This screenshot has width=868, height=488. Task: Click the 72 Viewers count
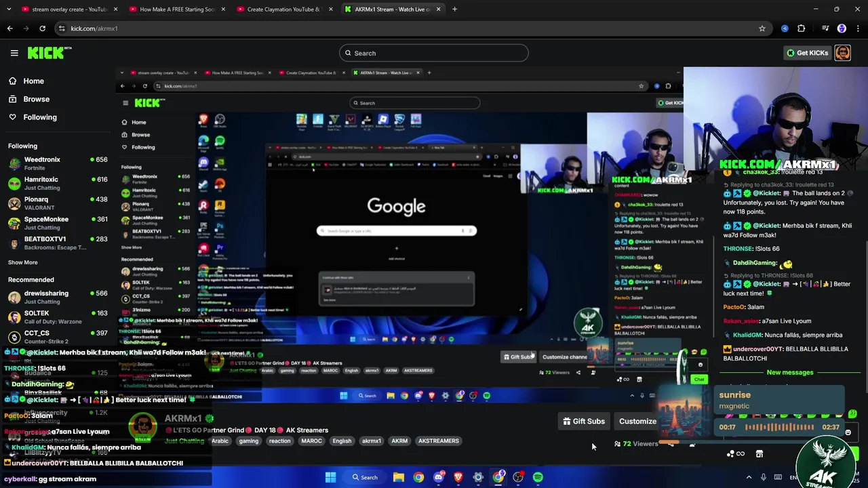636,444
